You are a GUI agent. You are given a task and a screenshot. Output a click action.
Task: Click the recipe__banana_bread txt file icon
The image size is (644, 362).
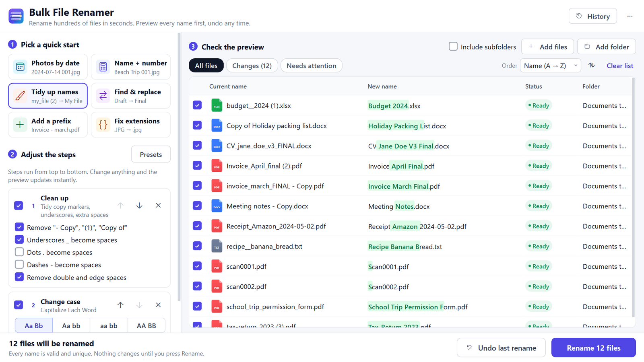[x=217, y=246]
